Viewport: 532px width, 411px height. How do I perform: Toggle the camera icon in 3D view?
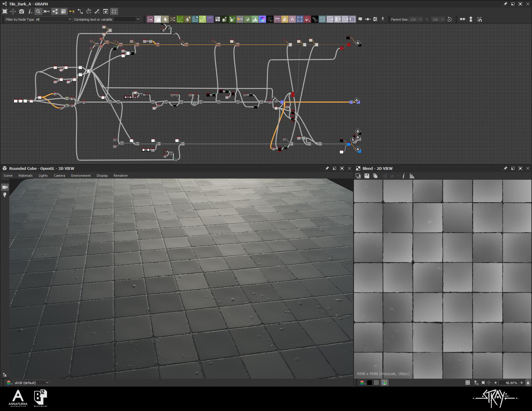pyautogui.click(x=5, y=187)
